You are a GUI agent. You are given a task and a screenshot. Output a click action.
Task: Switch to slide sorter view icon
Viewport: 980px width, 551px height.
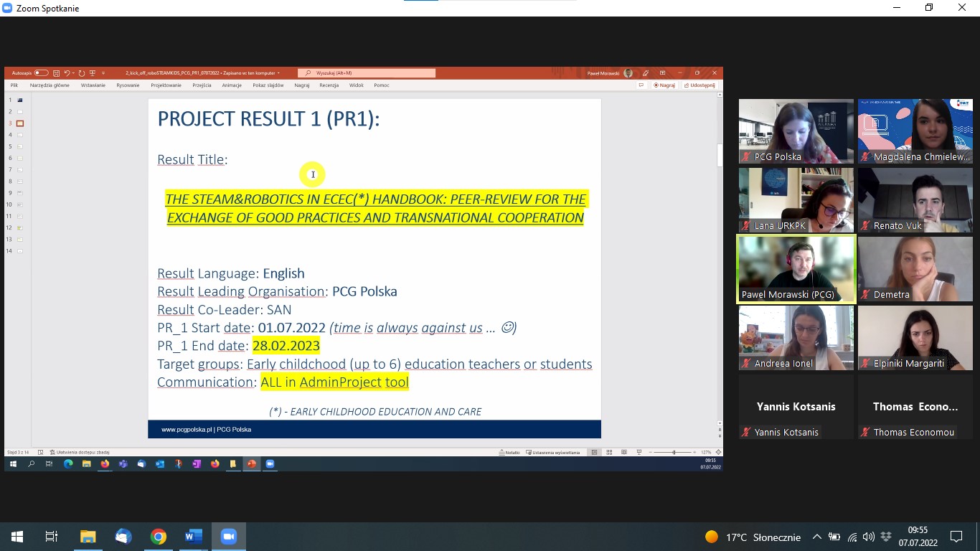(x=609, y=453)
